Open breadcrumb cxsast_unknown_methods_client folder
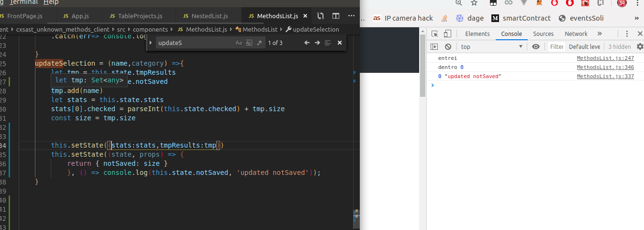The height and width of the screenshot is (230, 644). pos(62,29)
